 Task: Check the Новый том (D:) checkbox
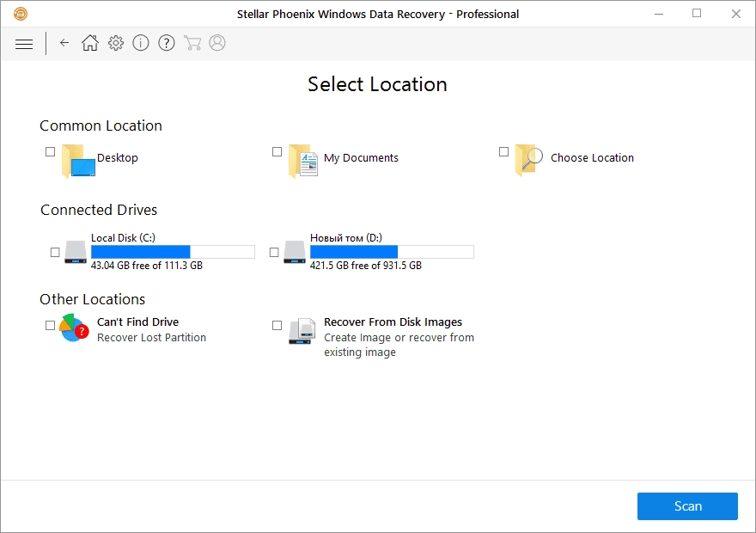coord(274,252)
